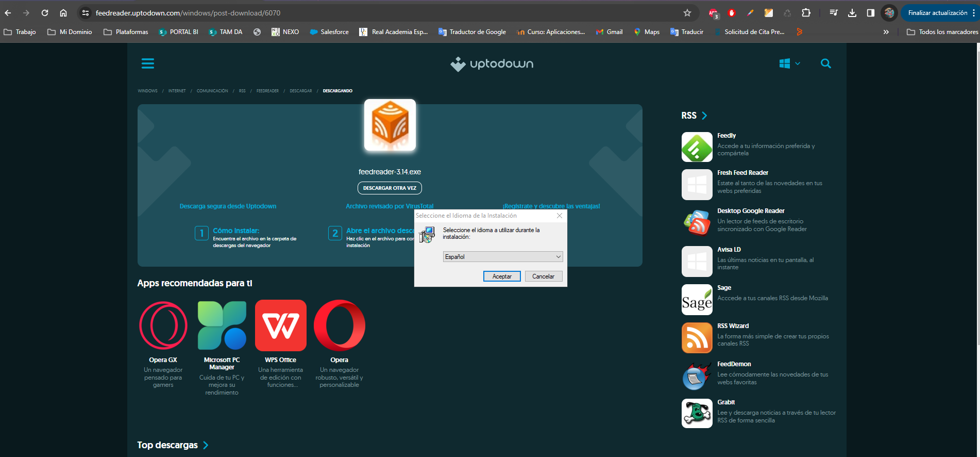This screenshot has width=980, height=457.
Task: Expand the Windows platform selector dropdown
Action: click(x=789, y=63)
